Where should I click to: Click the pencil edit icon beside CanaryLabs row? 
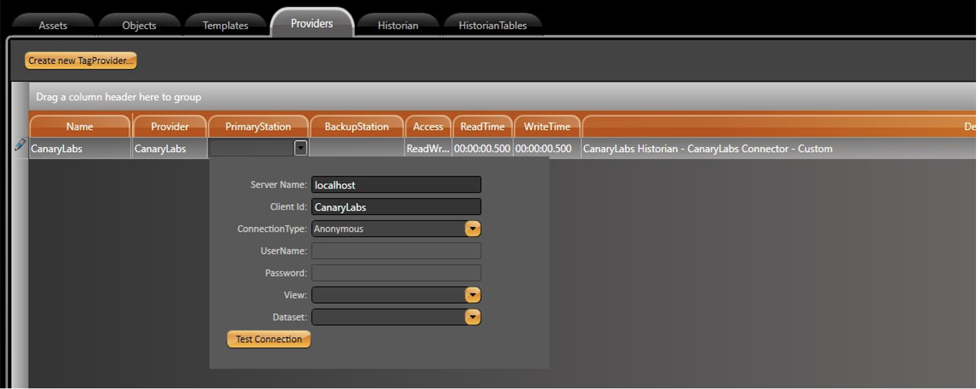click(20, 145)
